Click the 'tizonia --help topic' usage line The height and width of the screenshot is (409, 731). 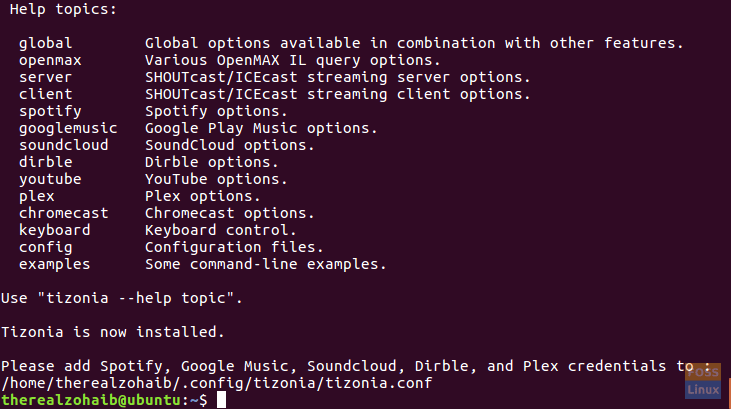point(122,298)
